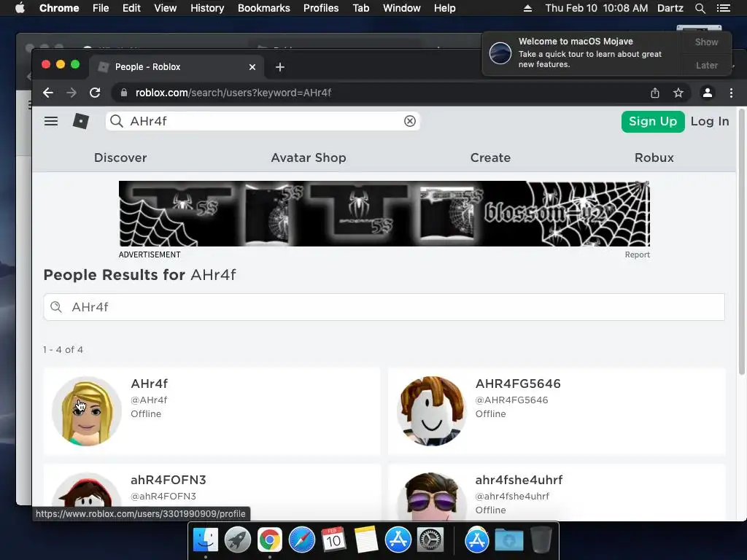747x560 pixels.
Task: Click the ahr4fshe4uhrf sunglasses avatar thumbnail
Action: [431, 497]
